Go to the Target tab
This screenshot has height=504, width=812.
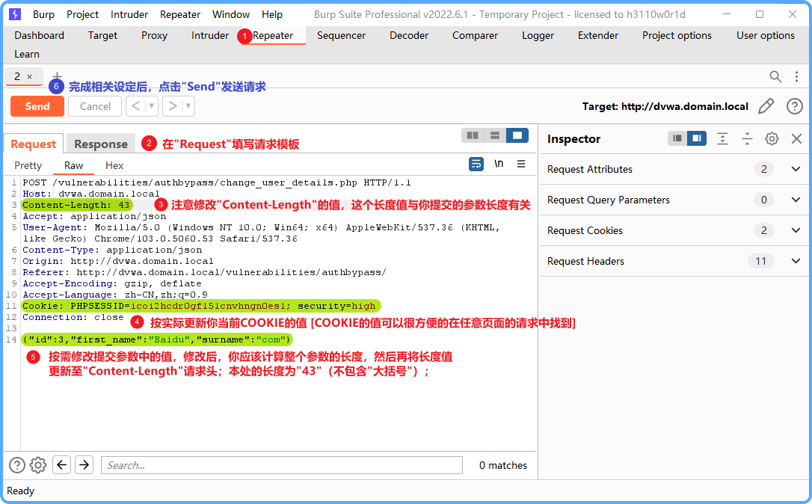point(102,35)
